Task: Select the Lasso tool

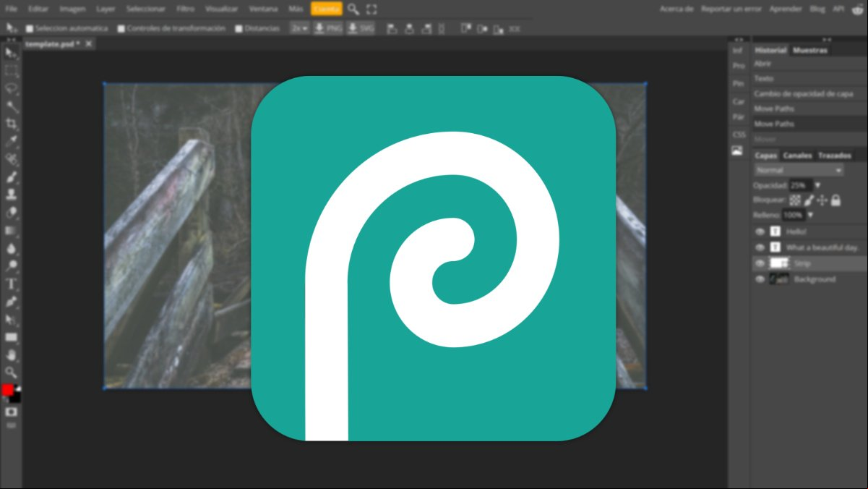Action: [12, 89]
